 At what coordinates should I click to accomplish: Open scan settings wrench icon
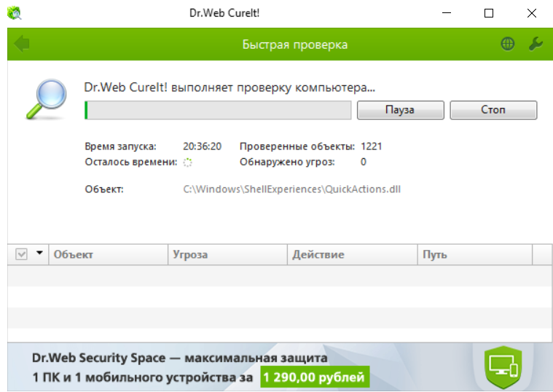(536, 44)
